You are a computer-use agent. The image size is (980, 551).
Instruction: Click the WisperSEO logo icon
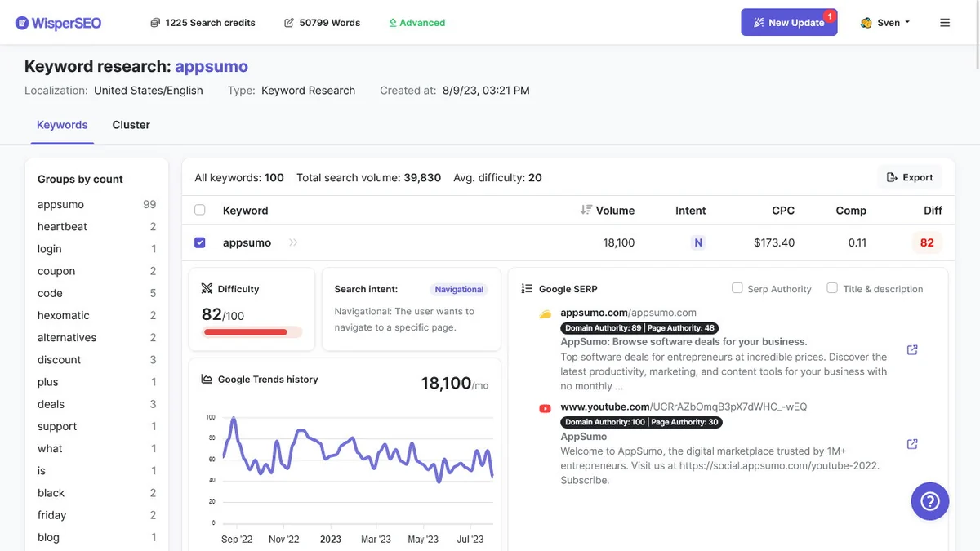click(x=22, y=23)
